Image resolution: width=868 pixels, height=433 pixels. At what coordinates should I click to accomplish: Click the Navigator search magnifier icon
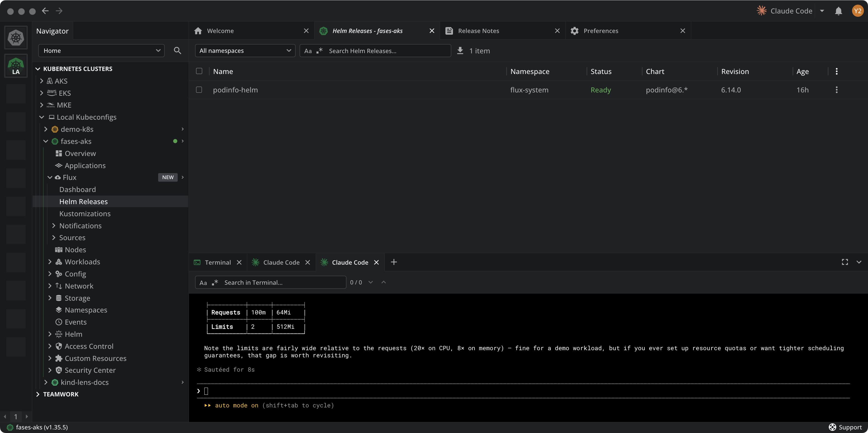coord(178,51)
